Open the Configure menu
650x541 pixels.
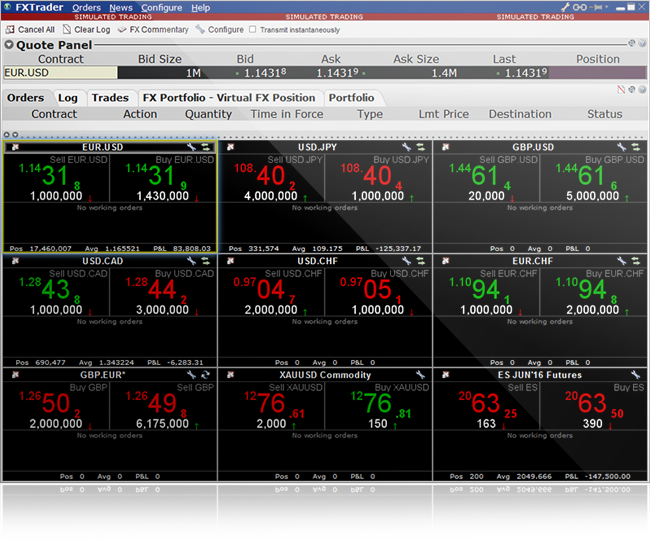pos(161,8)
